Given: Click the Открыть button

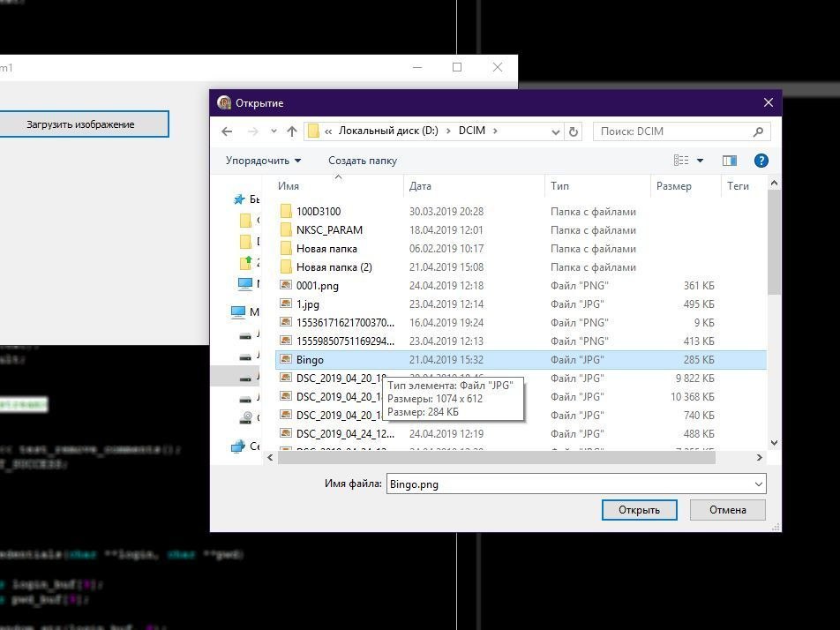Looking at the screenshot, I should 639,510.
